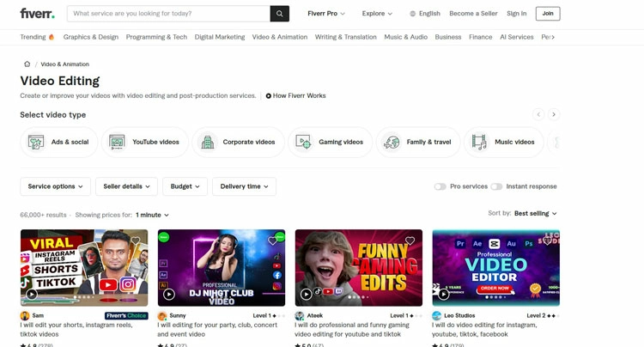Toggle the Instant response switch
644x347 pixels.
tap(496, 186)
